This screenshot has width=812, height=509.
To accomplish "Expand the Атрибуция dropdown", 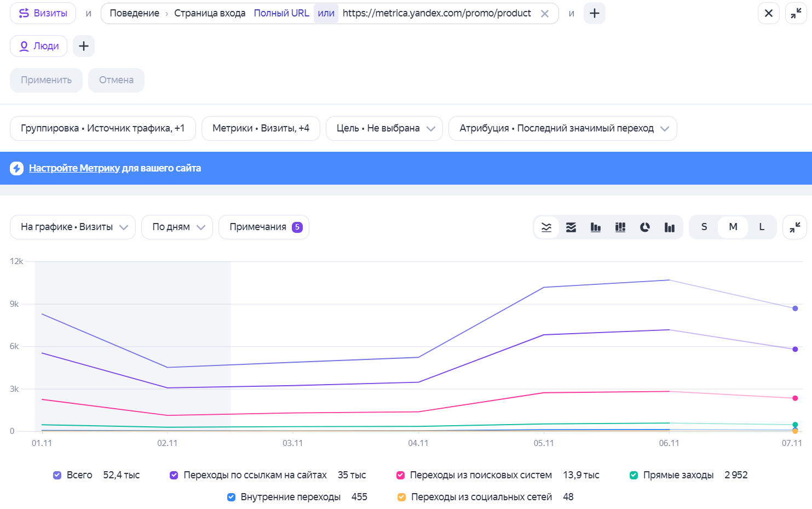I will point(563,128).
